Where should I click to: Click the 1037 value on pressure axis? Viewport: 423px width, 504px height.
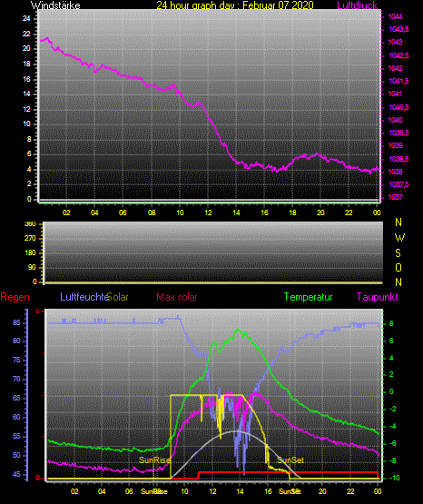click(x=395, y=197)
